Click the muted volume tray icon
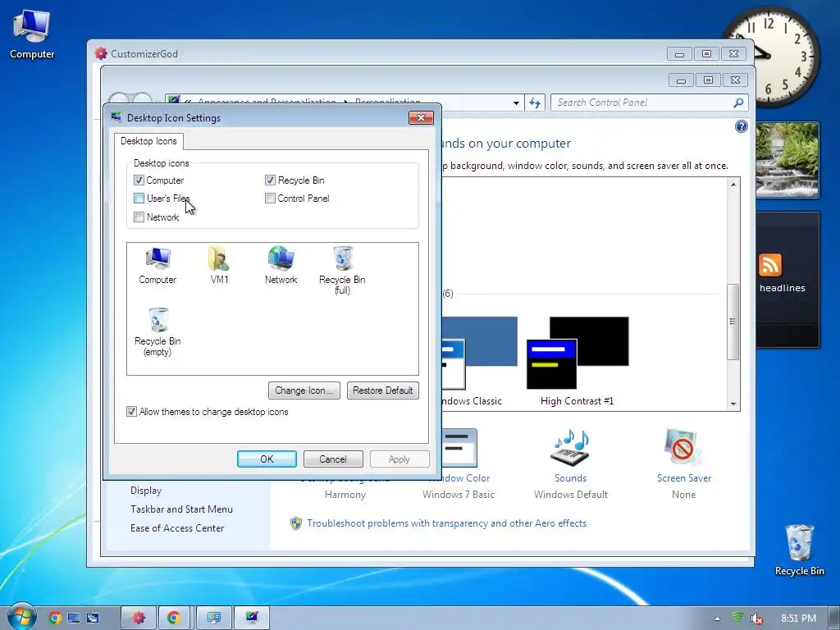This screenshot has height=630, width=840. pos(756,619)
